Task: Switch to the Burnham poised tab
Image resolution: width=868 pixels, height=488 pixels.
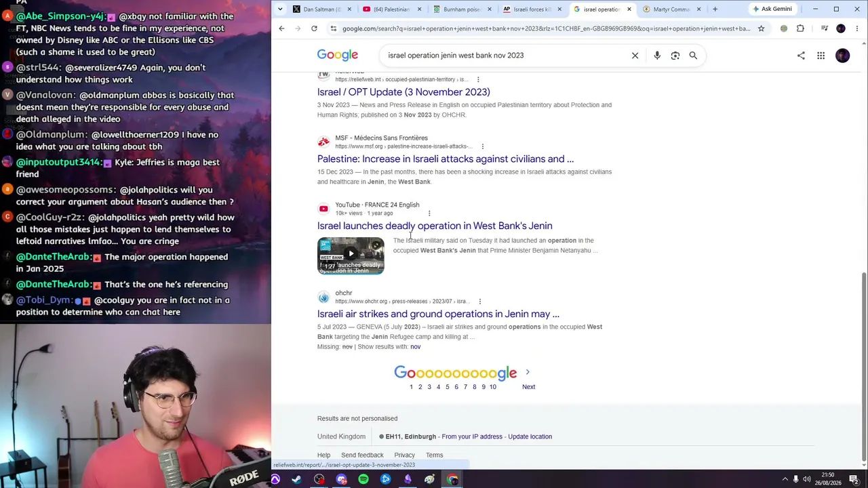Action: pyautogui.click(x=462, y=9)
